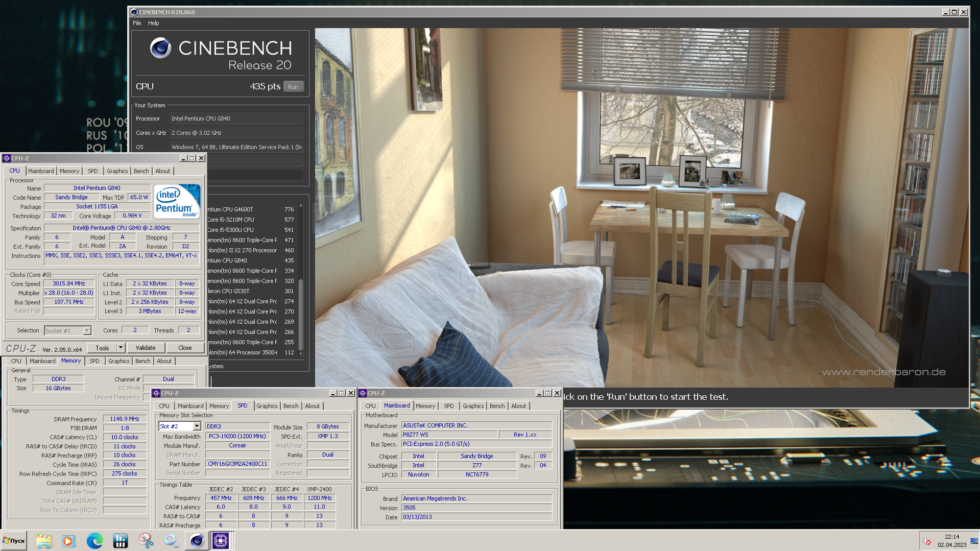Click the Cinebench title bar icon
The height and width of the screenshot is (551, 980).
point(134,12)
